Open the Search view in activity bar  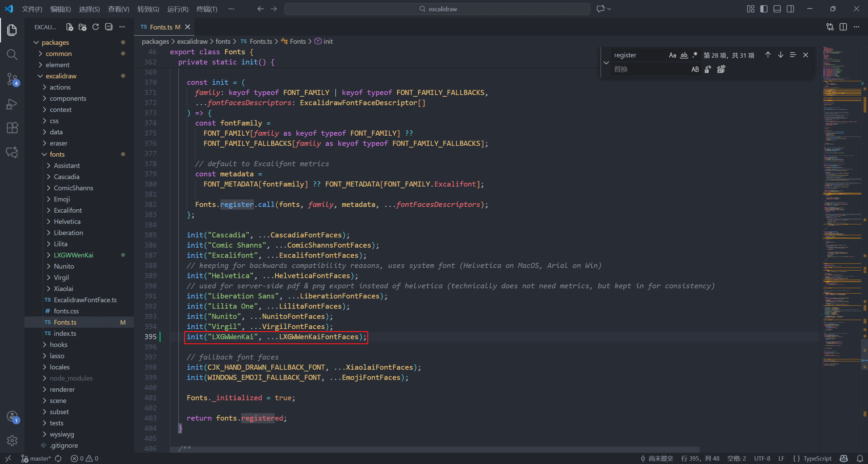tap(12, 54)
